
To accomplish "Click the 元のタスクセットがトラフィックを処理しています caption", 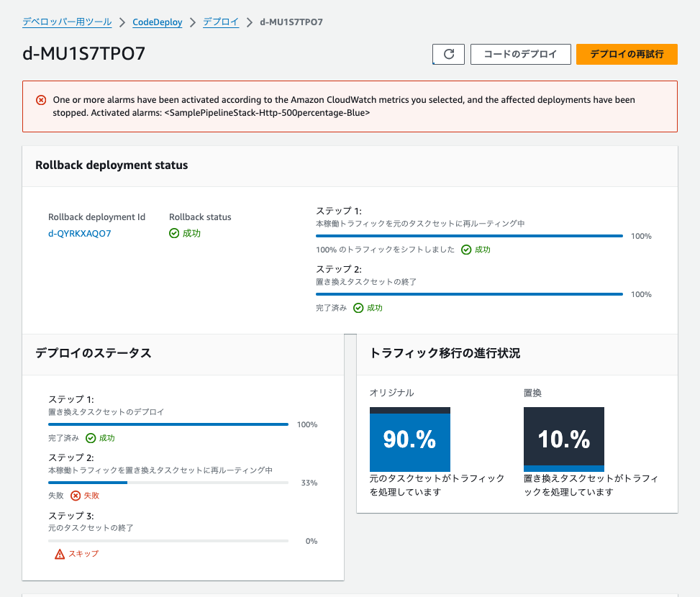I will 437,485.
